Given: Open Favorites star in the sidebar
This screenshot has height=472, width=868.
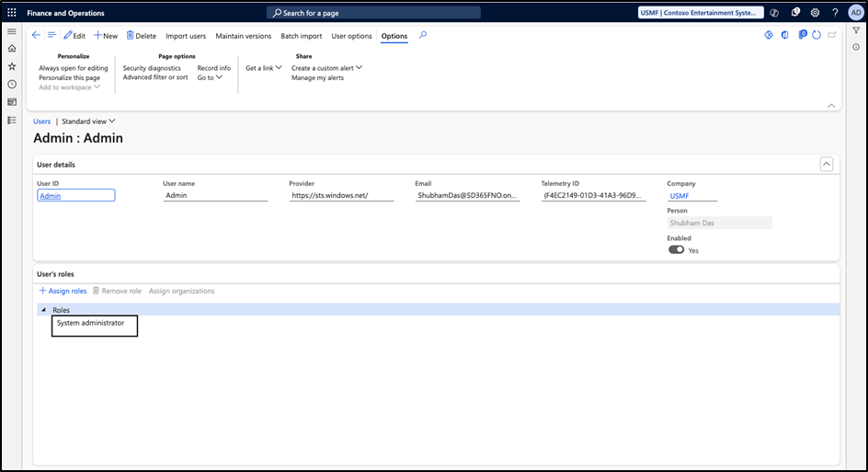Looking at the screenshot, I should tap(12, 66).
